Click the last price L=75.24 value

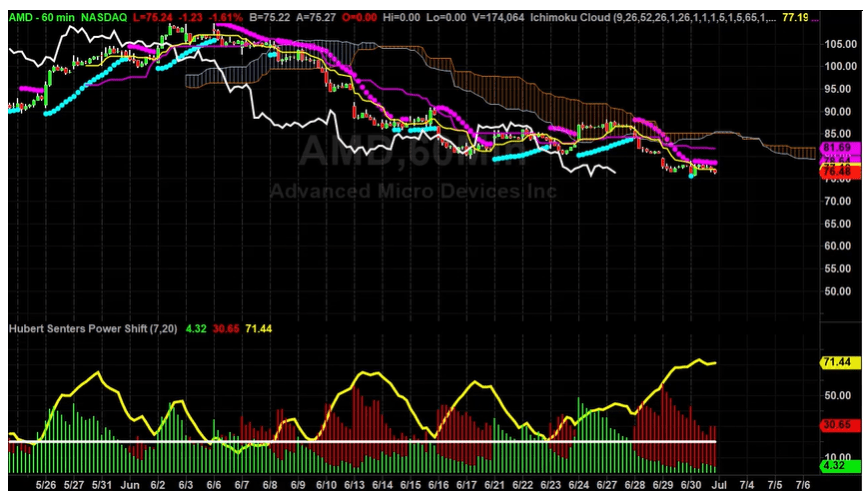(153, 18)
